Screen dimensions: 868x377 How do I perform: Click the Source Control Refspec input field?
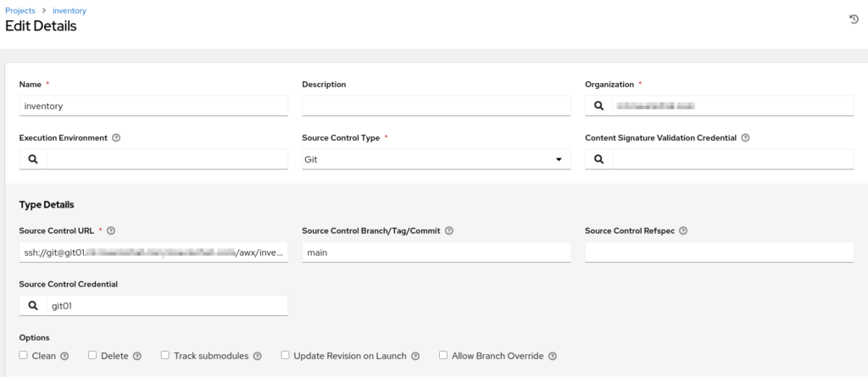pyautogui.click(x=719, y=252)
